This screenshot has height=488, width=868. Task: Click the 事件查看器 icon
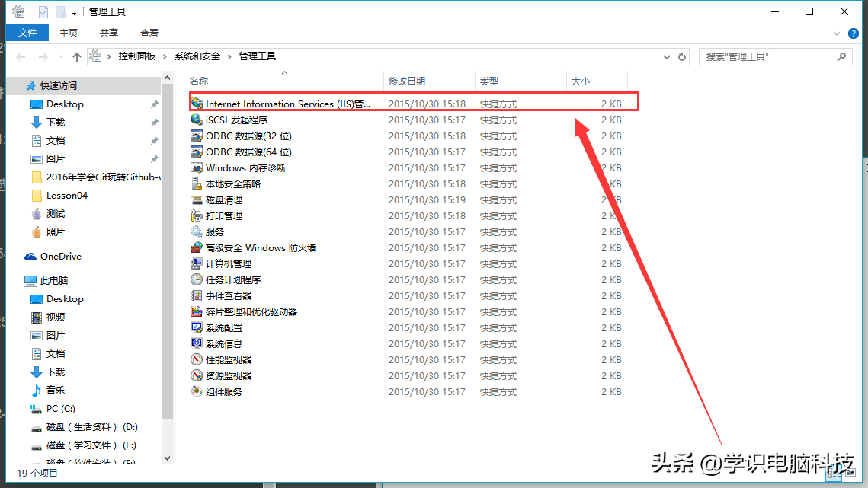click(x=197, y=296)
